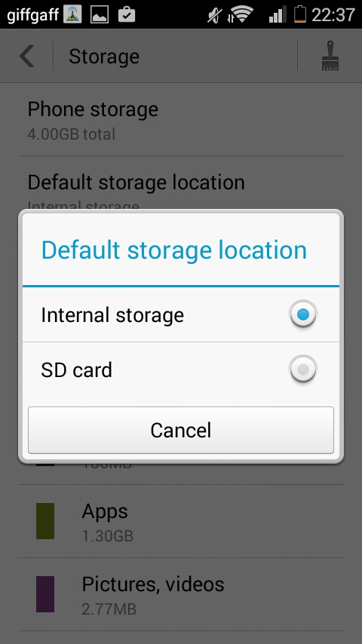Open the storage cleanup brush icon

(330, 56)
